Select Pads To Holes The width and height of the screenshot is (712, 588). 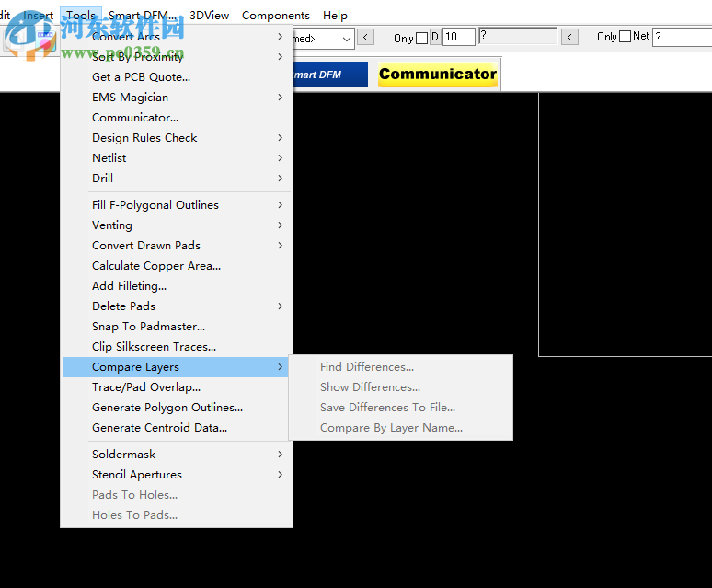coord(177,495)
